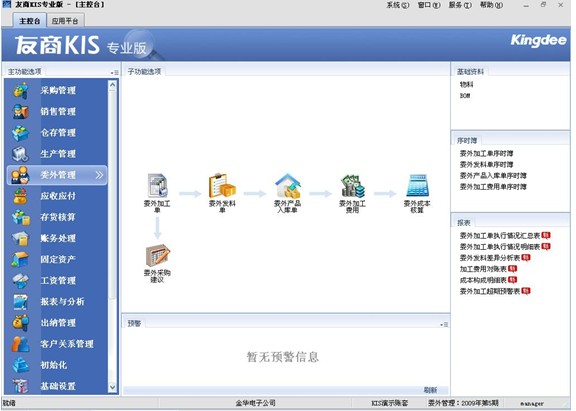
Task: Open 委外发料差异分析表 report link
Action: coord(490,258)
